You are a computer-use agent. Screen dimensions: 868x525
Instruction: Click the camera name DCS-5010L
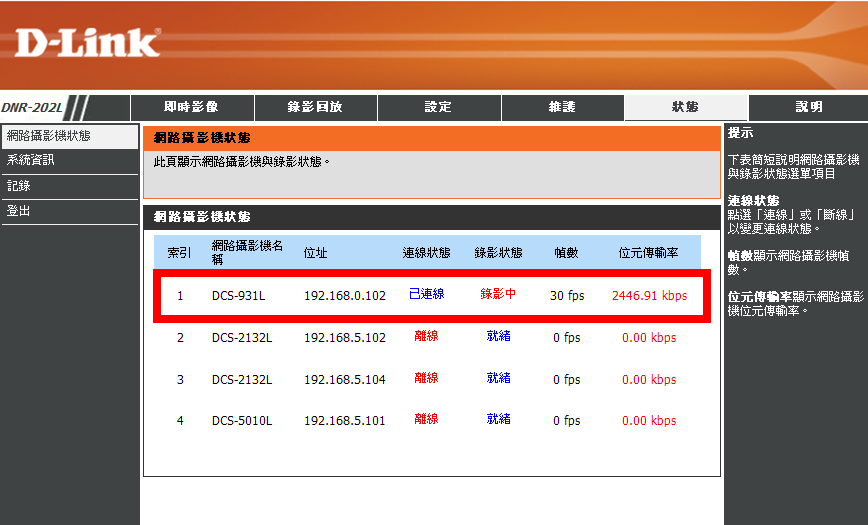[242, 421]
